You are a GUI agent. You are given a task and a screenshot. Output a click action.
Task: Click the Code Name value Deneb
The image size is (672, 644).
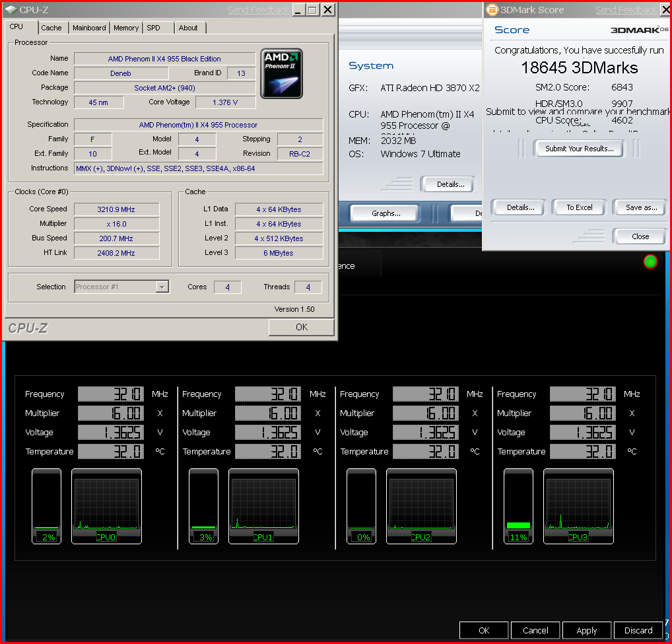121,73
